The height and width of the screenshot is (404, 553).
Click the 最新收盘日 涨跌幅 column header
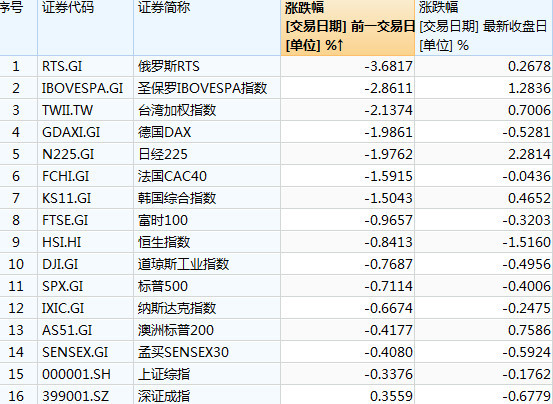tap(484, 27)
